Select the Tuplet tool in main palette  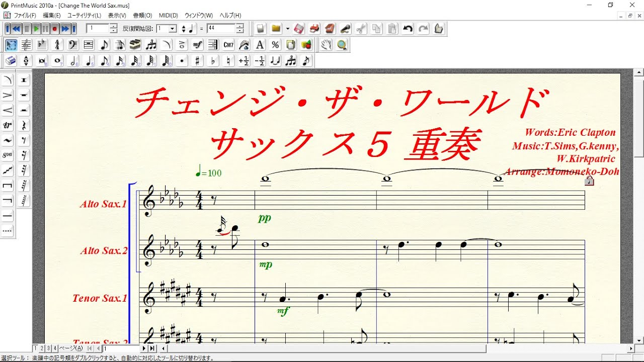[151, 45]
